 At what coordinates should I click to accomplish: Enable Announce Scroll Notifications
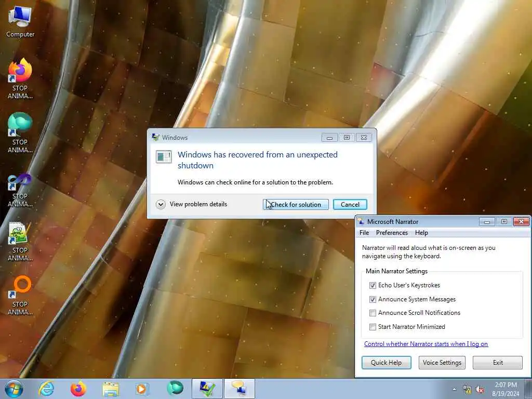coord(373,313)
